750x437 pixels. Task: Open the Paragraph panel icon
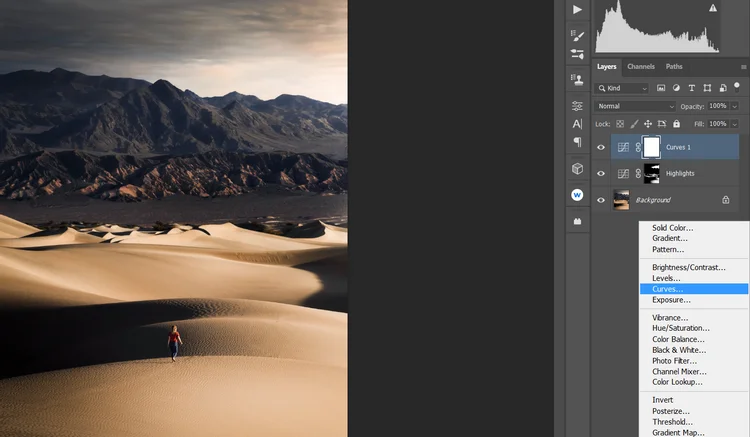click(x=577, y=142)
